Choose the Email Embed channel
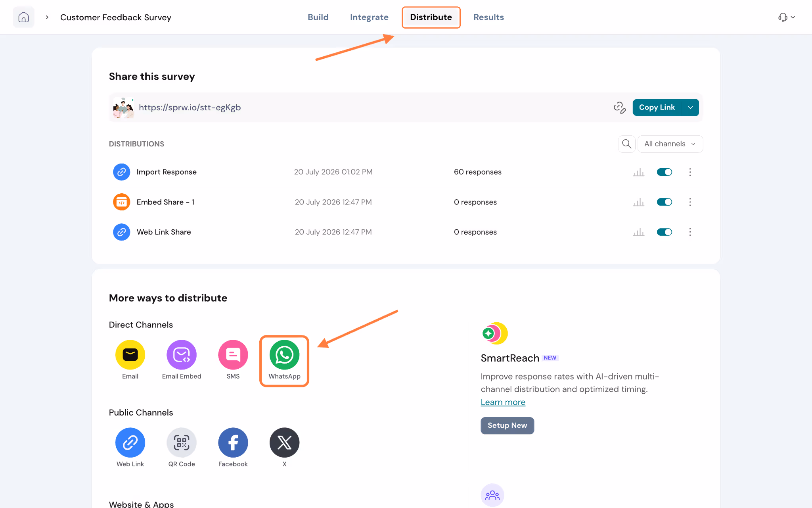Viewport: 812px width, 508px height. coord(182,360)
